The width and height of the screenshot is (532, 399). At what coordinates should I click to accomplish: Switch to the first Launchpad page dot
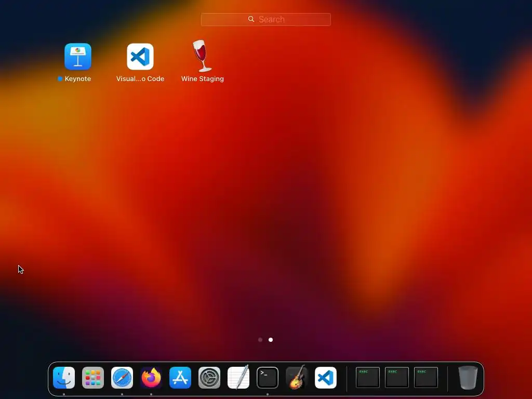tap(260, 340)
